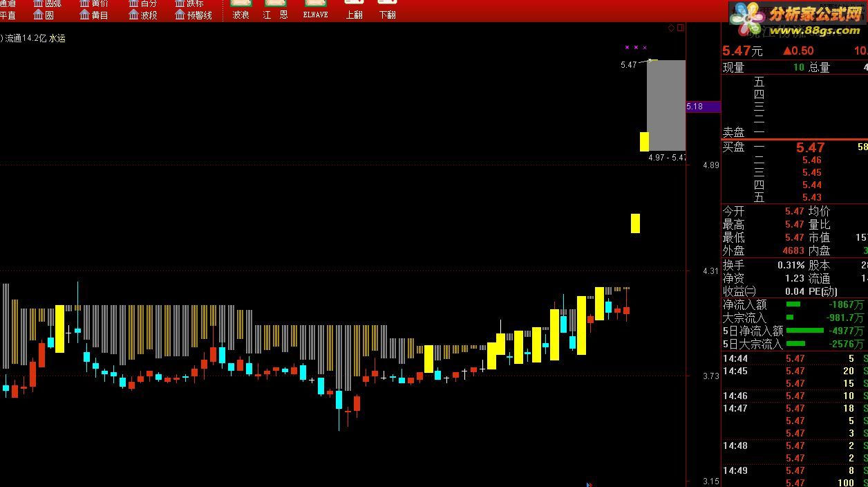Click the 流通14.2亿 text
Image resolution: width=868 pixels, height=487 pixels.
[x=25, y=39]
